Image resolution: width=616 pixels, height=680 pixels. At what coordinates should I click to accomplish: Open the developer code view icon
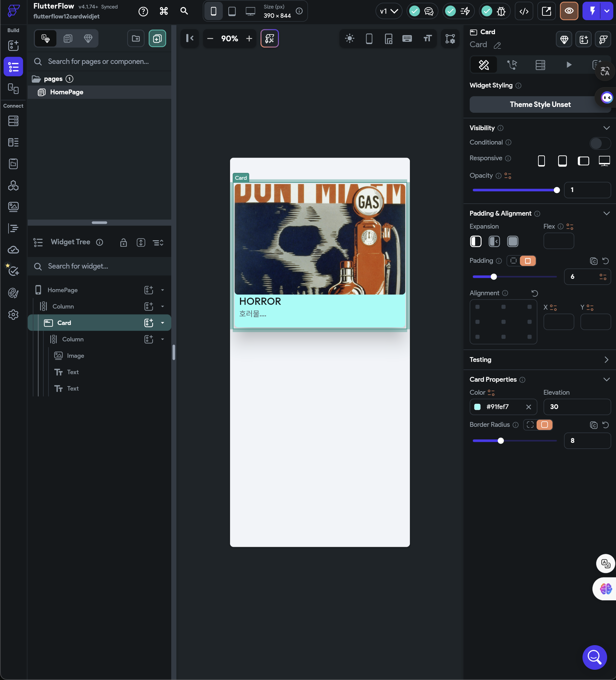pos(524,11)
